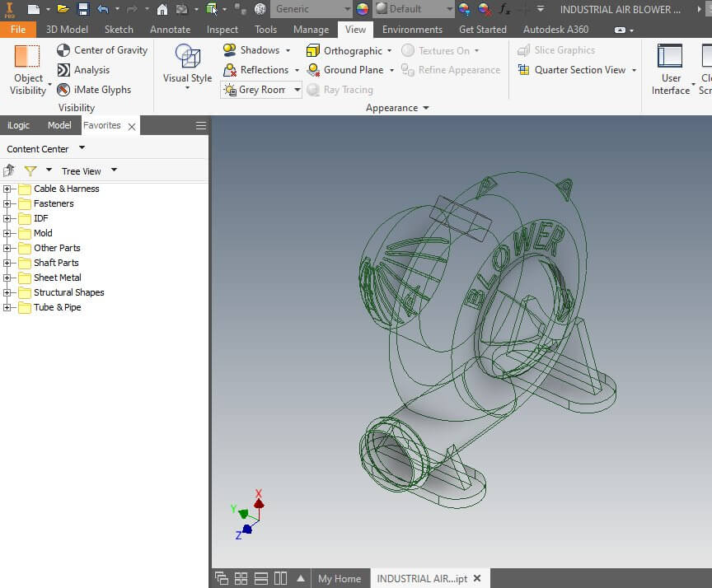712x588 pixels.
Task: Click the Center of Gravity icon
Action: tap(63, 50)
